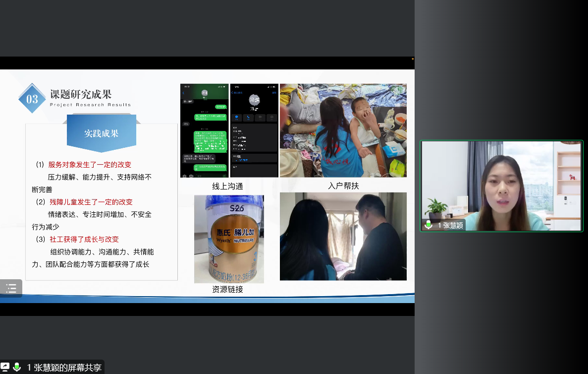Click the red text 社工获得了成长与改变
This screenshot has width=588, height=374.
[84, 239]
